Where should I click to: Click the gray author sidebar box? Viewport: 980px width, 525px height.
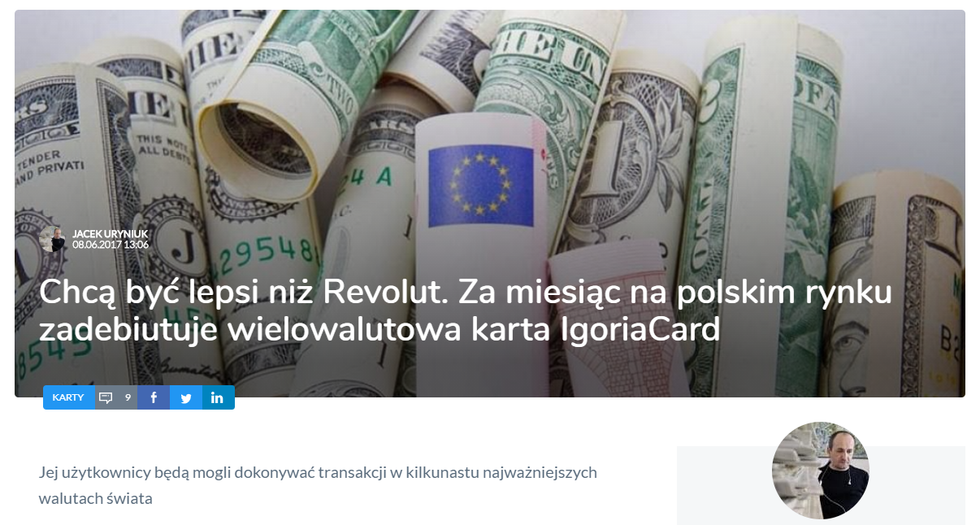coord(821,485)
